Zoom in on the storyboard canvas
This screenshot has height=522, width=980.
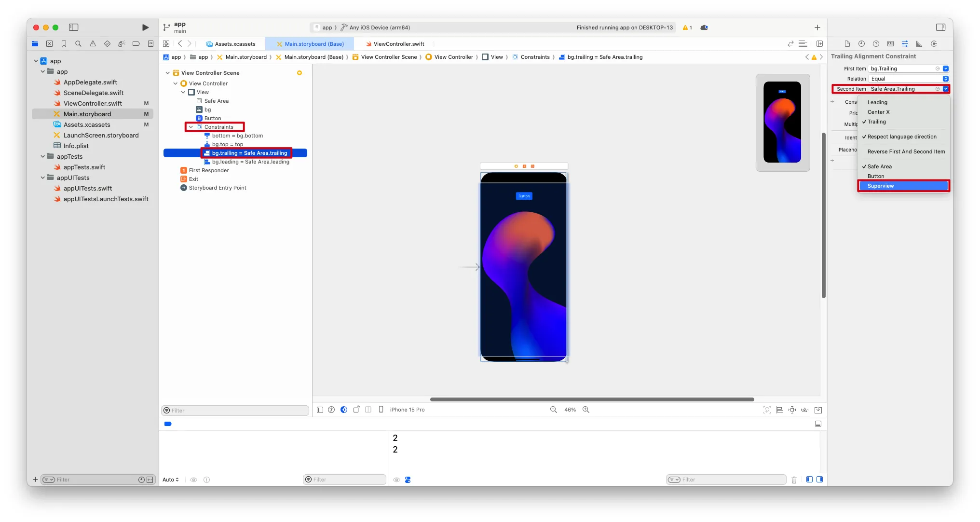click(x=586, y=410)
